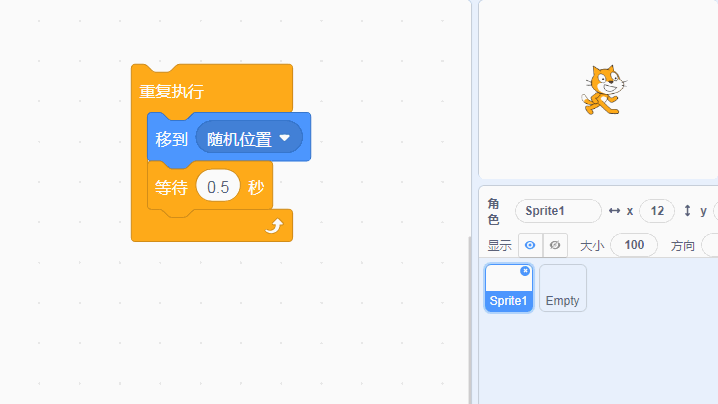Click the workspace vertical scrollbar

[469, 320]
